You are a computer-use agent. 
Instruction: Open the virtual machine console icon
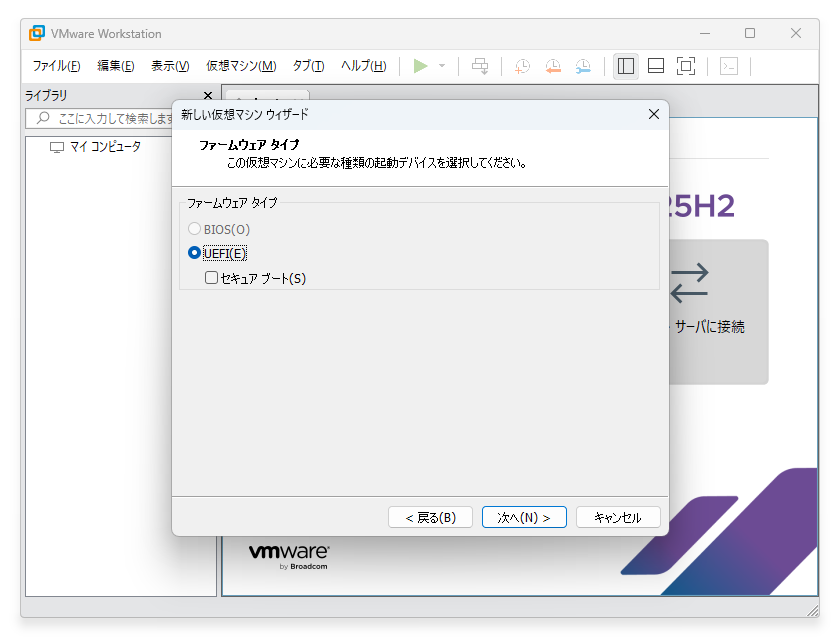(729, 66)
